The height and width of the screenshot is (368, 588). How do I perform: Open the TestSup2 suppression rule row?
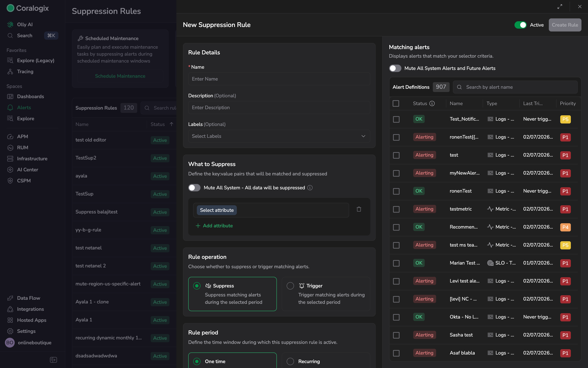click(124, 158)
